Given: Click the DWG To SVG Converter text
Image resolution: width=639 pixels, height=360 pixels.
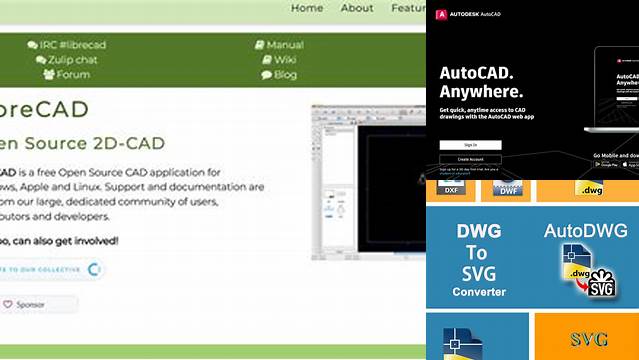Looking at the screenshot, I should tap(479, 260).
